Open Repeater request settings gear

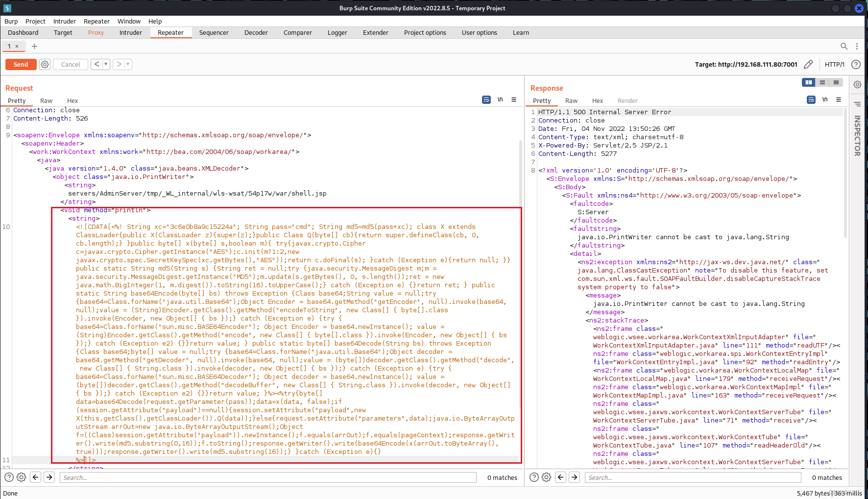click(45, 64)
